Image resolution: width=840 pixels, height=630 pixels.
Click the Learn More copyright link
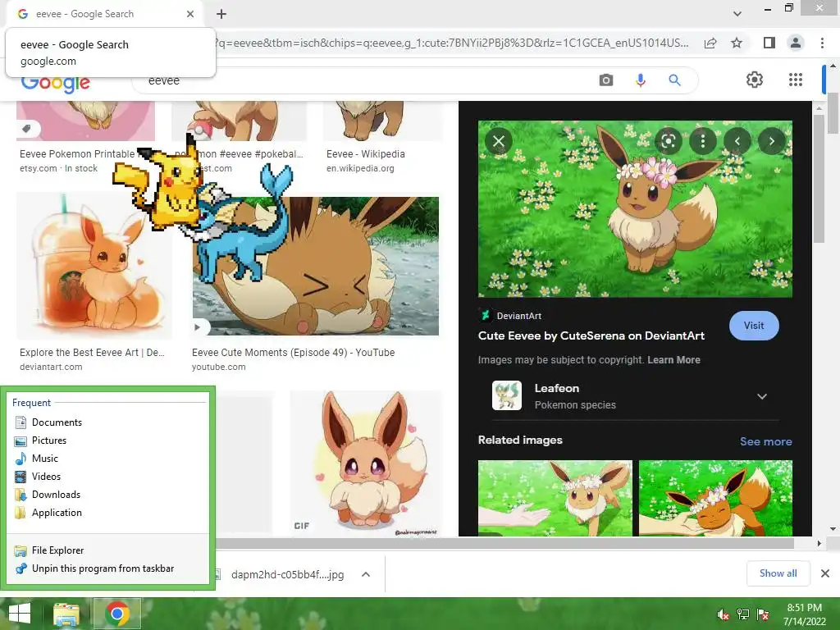click(x=673, y=360)
